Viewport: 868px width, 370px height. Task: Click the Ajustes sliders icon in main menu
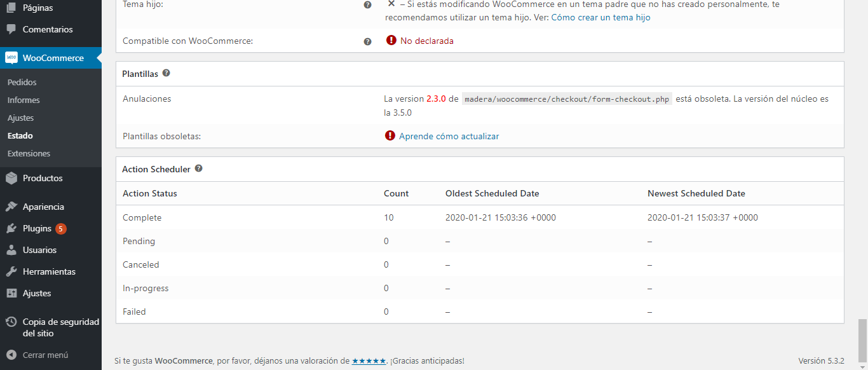coord(11,293)
